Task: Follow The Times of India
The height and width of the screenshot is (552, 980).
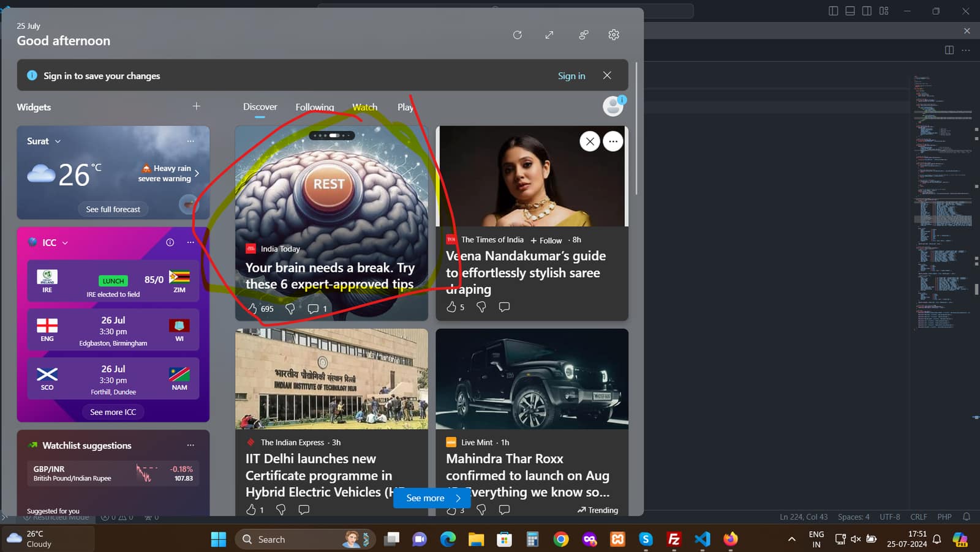Action: [546, 241]
